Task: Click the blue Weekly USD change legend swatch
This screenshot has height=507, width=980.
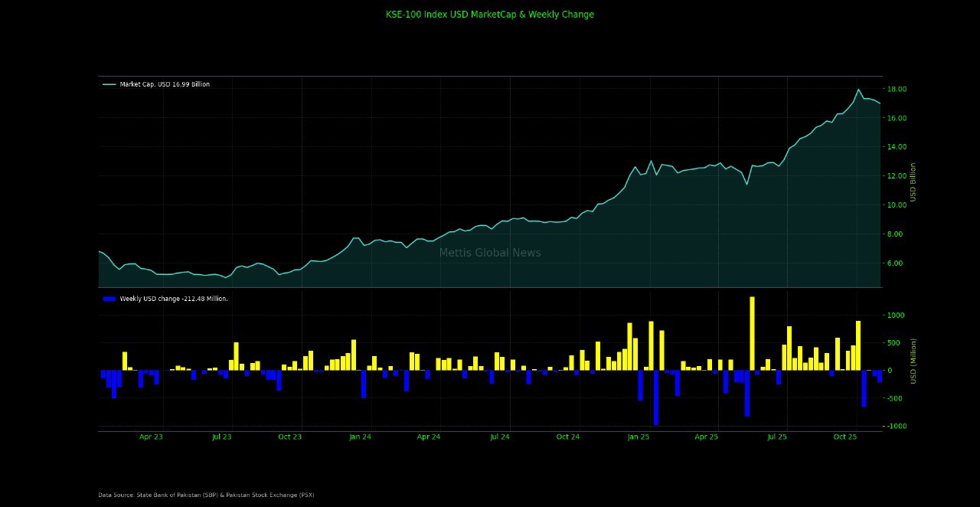Action: [x=109, y=299]
